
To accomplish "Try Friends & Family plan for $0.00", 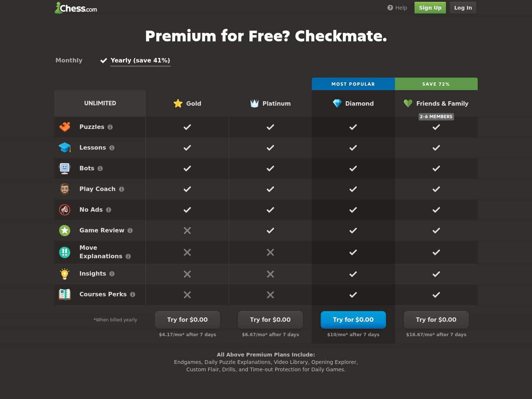I will 436,320.
